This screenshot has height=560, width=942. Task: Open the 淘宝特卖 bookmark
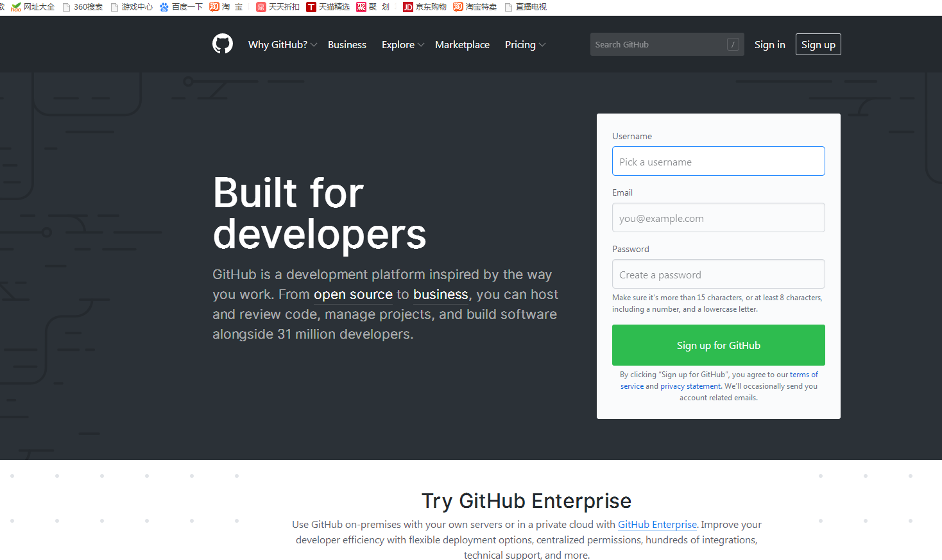coord(475,7)
